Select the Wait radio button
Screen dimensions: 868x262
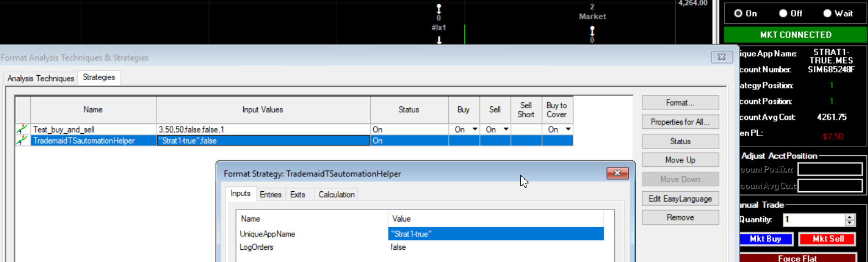tap(827, 13)
